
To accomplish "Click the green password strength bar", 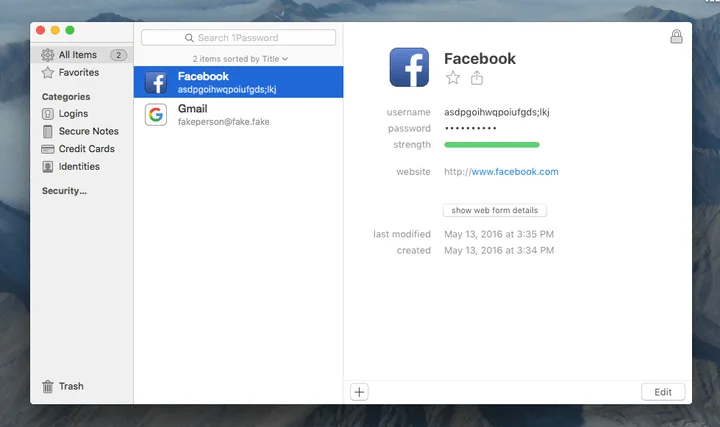I will [492, 145].
